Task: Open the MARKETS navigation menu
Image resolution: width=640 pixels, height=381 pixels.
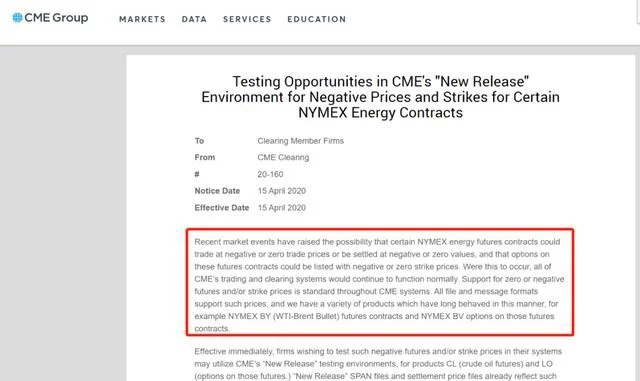Action: [x=142, y=19]
